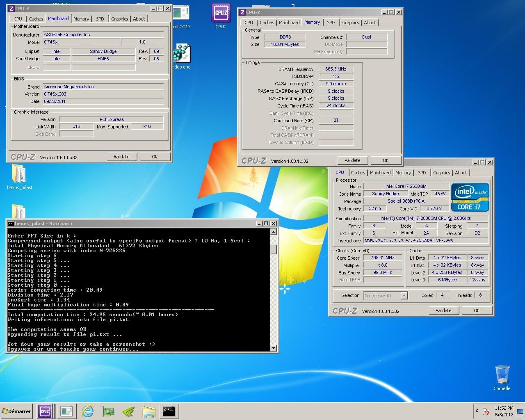Screen dimensions: 525x420
Task: Select Caches tab in Mainboard CPU-Z window
Action: (36, 19)
